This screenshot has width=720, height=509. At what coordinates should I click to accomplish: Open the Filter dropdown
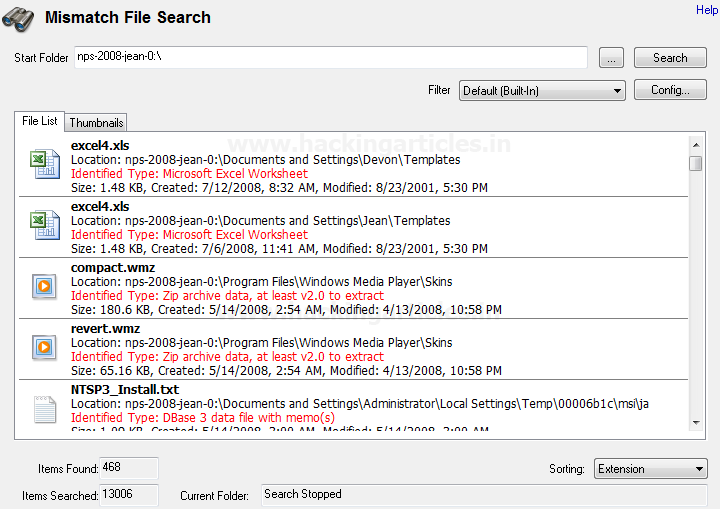542,91
